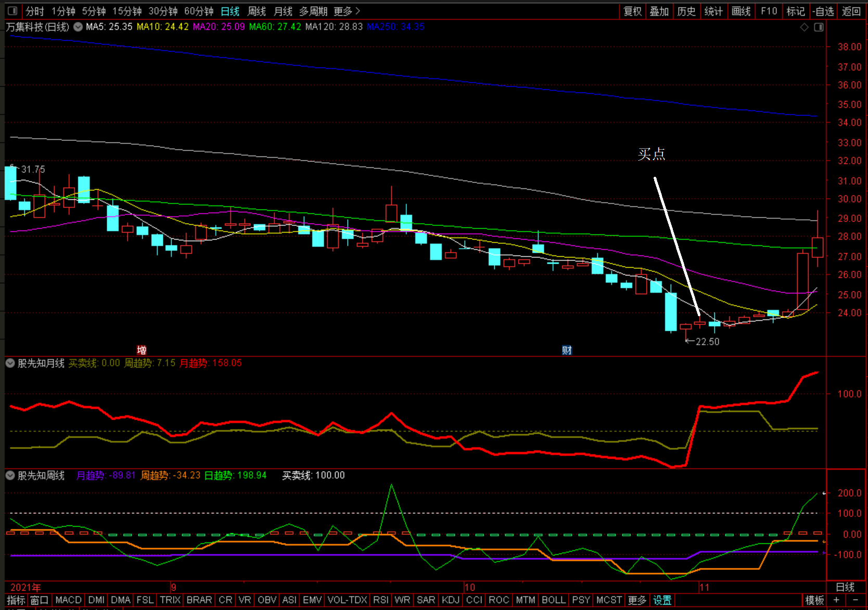
Task: Open the 股先知周线 panel dropdown arrow
Action: pos(10,475)
